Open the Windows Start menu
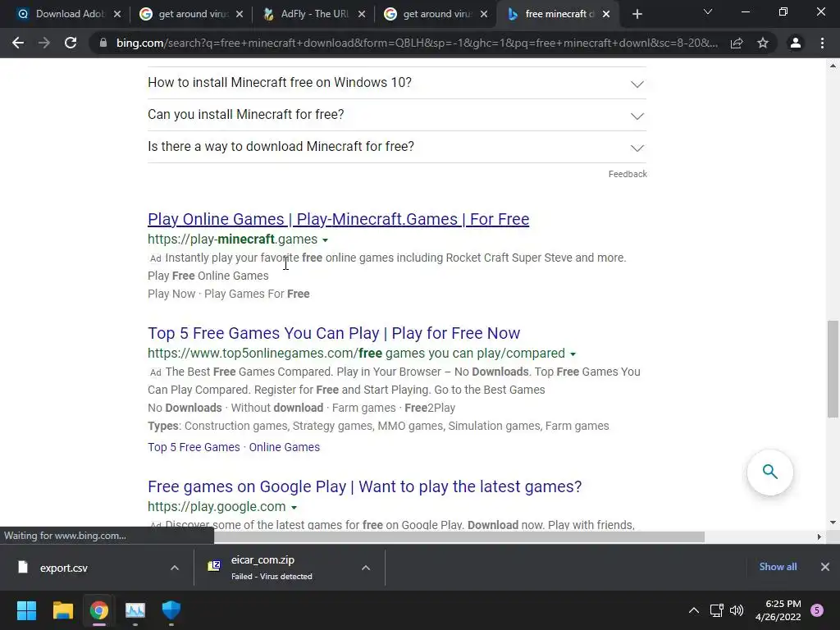The image size is (840, 630). 26,610
